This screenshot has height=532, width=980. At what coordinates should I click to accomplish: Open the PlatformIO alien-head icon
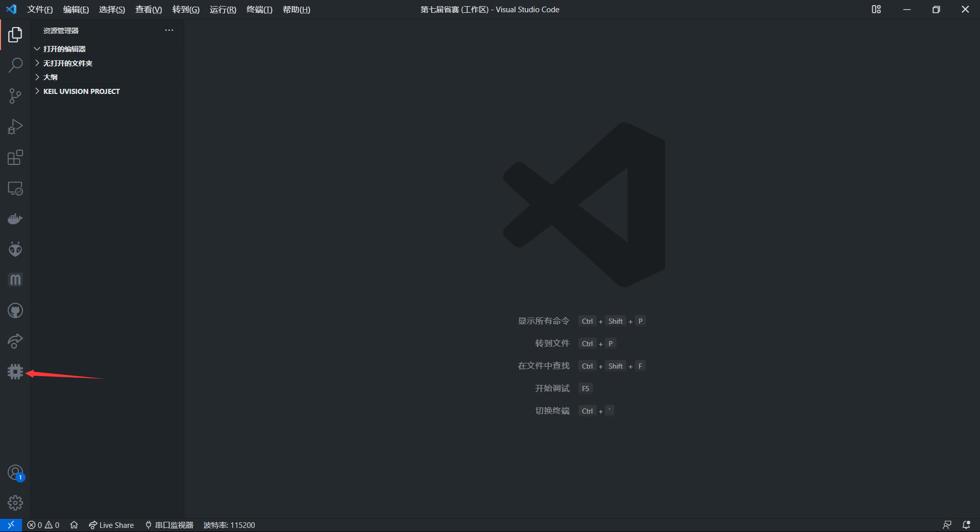[x=15, y=249]
